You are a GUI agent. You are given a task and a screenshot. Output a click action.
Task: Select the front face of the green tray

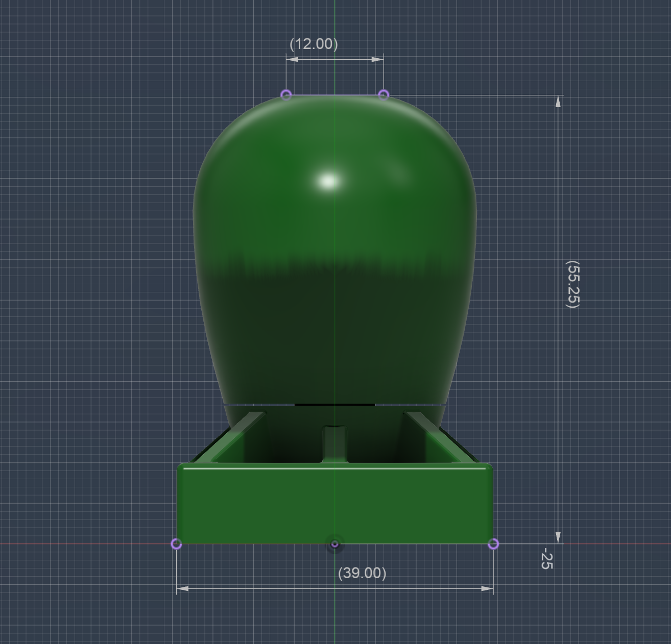point(335,504)
